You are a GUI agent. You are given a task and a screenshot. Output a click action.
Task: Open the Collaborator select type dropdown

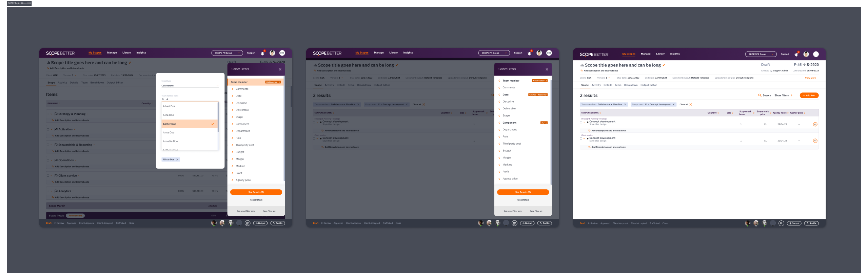pos(190,86)
